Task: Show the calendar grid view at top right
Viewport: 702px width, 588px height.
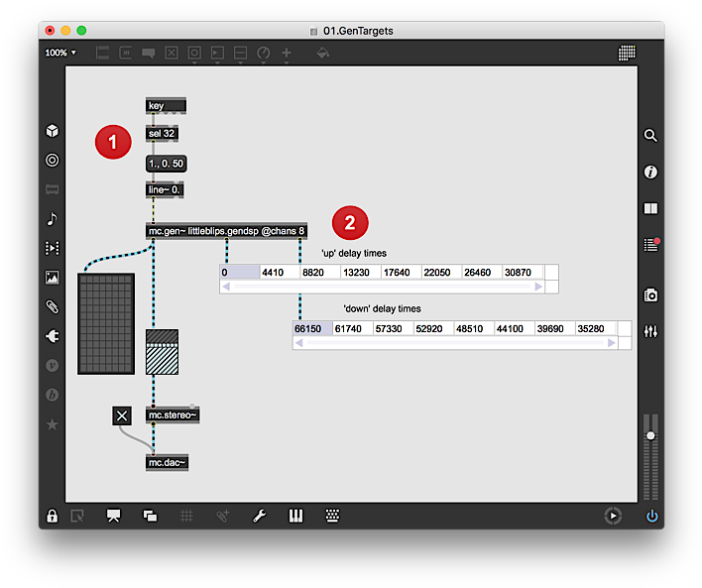Action: 627,53
